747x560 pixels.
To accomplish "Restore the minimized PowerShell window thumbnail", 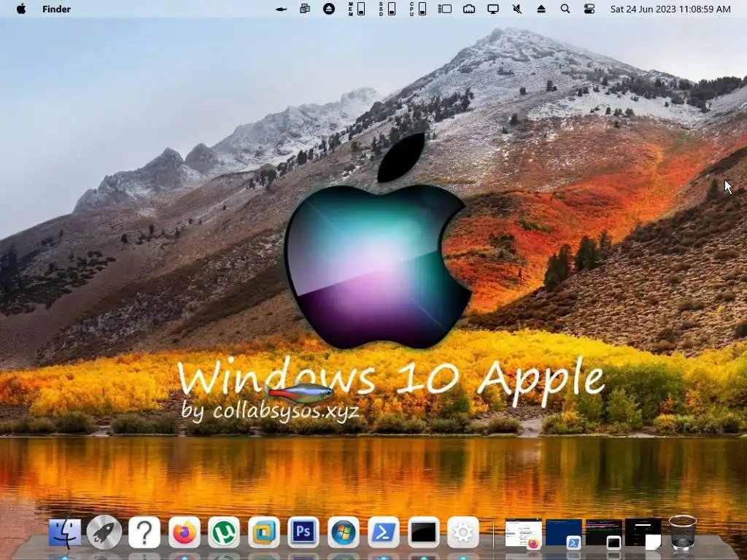I will (x=564, y=533).
